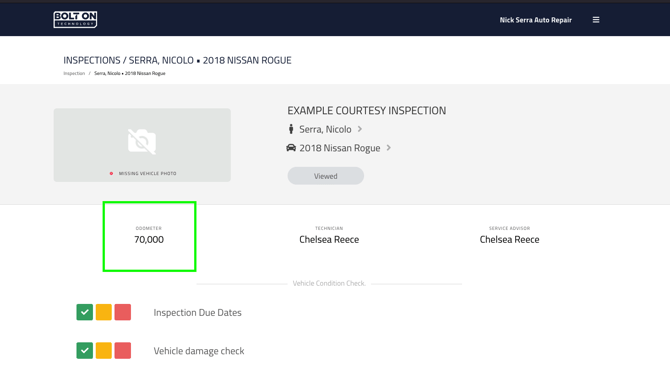Image resolution: width=670 pixels, height=383 pixels.
Task: Click Missing Vehicle Photo caption
Action: [147, 174]
